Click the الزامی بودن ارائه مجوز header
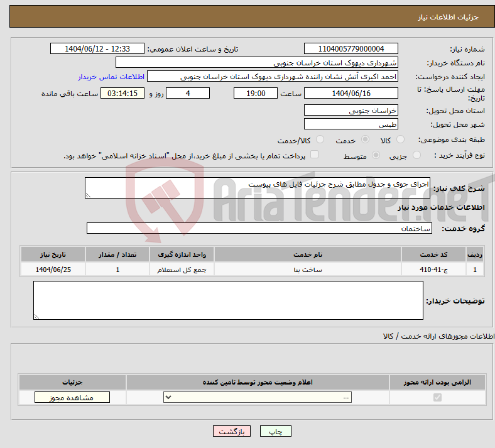Viewport: 495px width, 448px height. coord(437,382)
